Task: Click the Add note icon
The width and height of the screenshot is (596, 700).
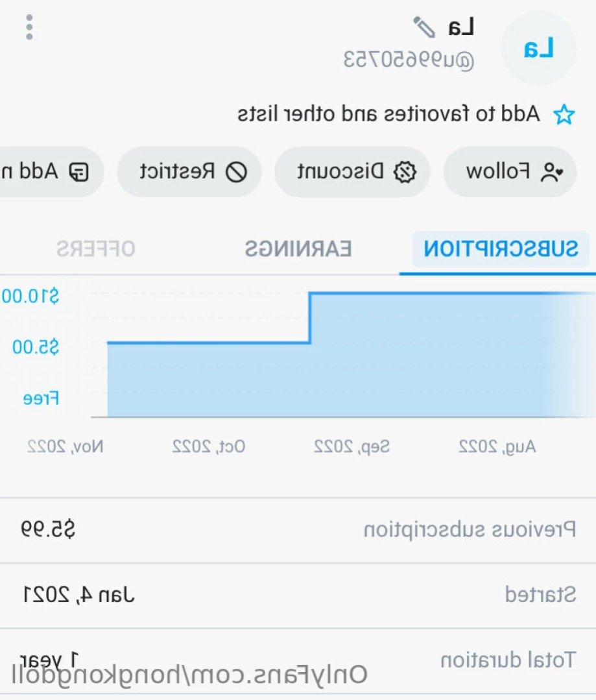Action: (79, 172)
